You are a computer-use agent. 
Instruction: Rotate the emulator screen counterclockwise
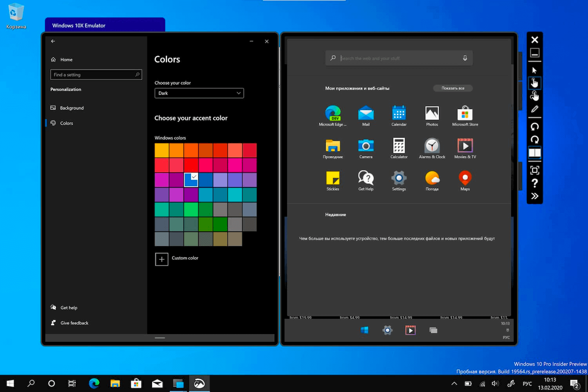point(535,126)
